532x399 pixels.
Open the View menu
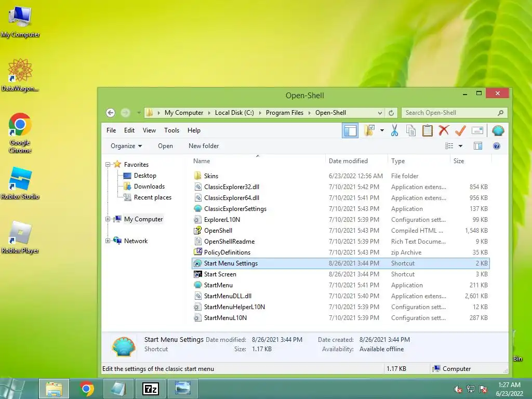click(149, 130)
